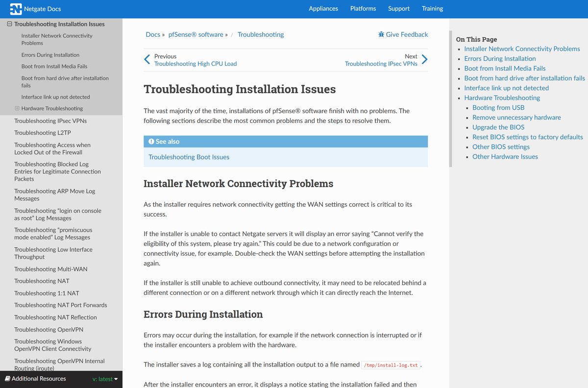The image size is (588, 388).
Task: Open sidebar Troubleshooting L2TP
Action: (x=43, y=133)
